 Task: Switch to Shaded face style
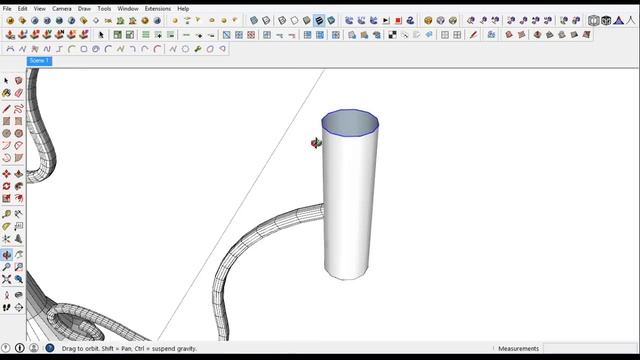coord(307,20)
